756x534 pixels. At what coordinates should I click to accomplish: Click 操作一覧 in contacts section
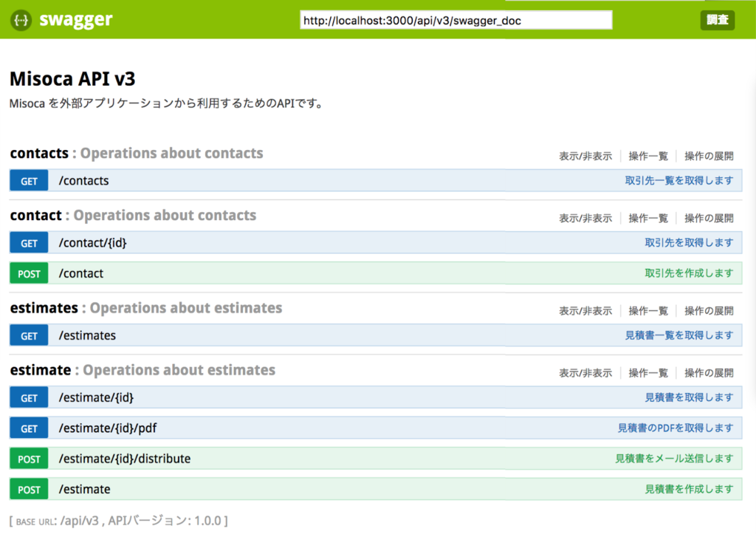[648, 156]
